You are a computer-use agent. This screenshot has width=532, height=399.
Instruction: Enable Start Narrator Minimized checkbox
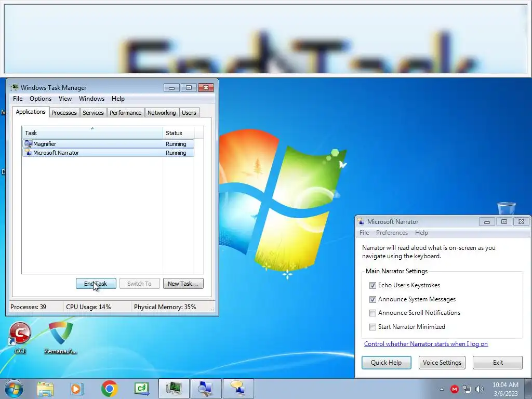coord(373,327)
